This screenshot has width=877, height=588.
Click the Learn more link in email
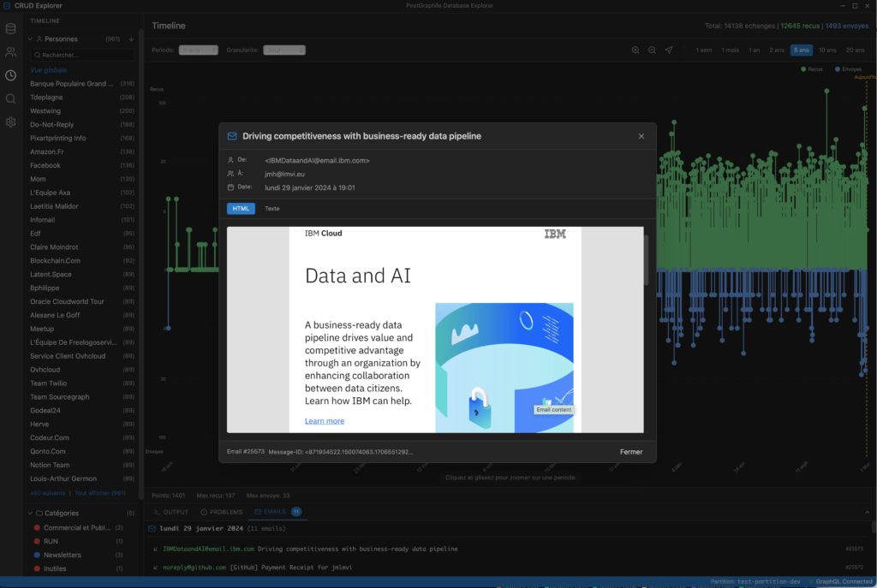click(325, 421)
